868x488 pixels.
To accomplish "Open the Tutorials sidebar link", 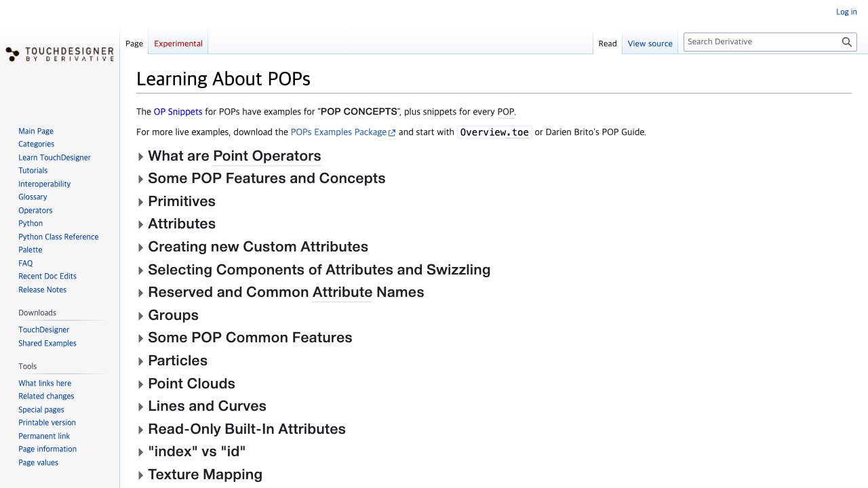I will (x=33, y=171).
